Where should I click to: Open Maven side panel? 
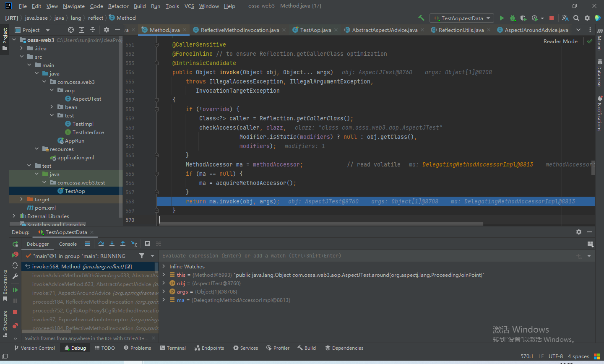coord(599,40)
